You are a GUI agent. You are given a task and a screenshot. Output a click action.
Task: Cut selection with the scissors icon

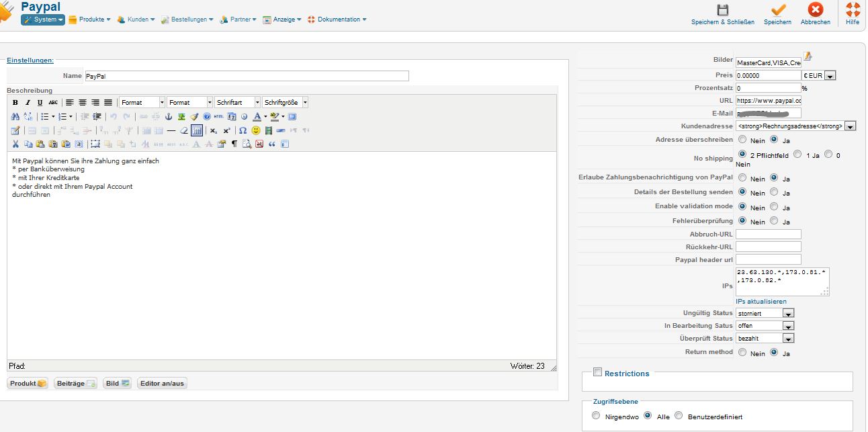click(15, 144)
